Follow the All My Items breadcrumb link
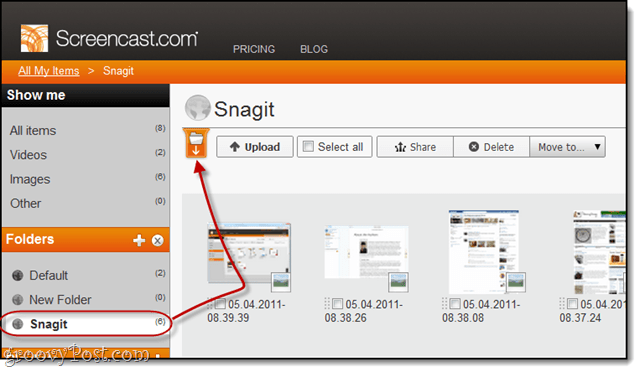Screen dimensions: 640x372 [x=49, y=71]
